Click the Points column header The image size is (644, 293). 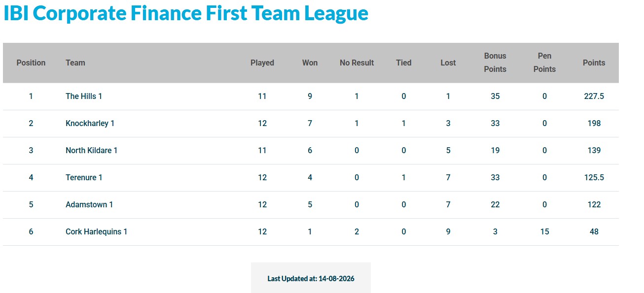click(594, 63)
